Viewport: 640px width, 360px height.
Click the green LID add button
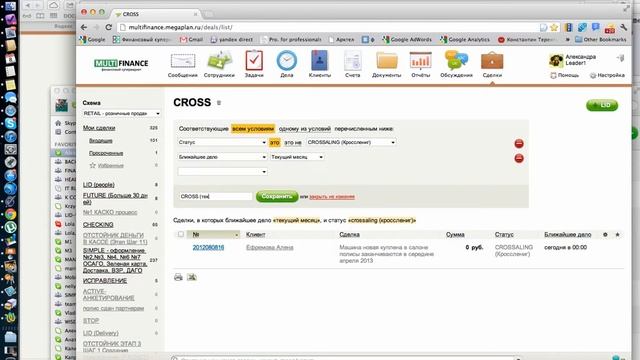[x=602, y=105]
